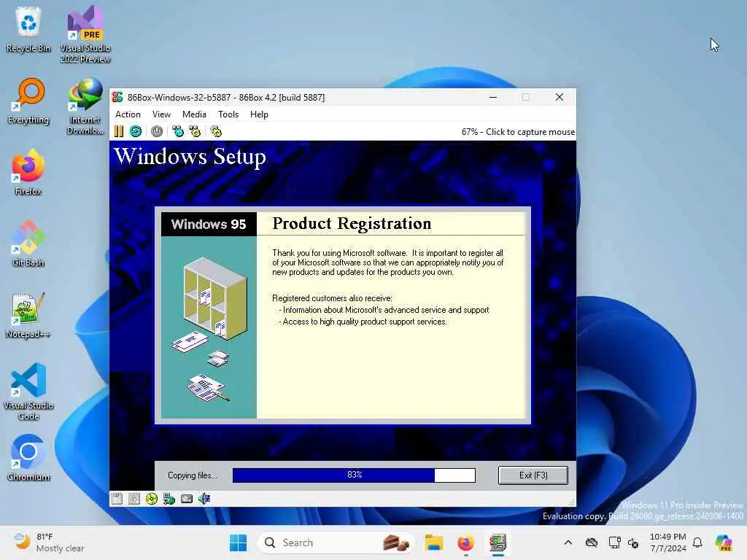Open Firefox from the taskbar

coord(465,542)
